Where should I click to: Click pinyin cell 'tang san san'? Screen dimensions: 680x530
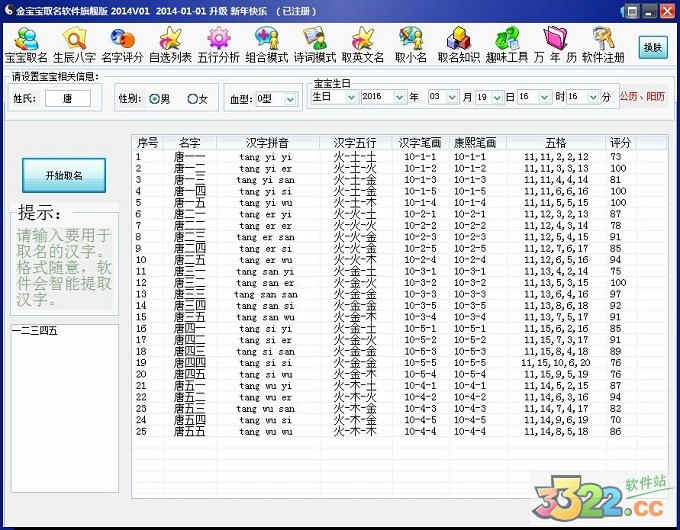(x=266, y=294)
